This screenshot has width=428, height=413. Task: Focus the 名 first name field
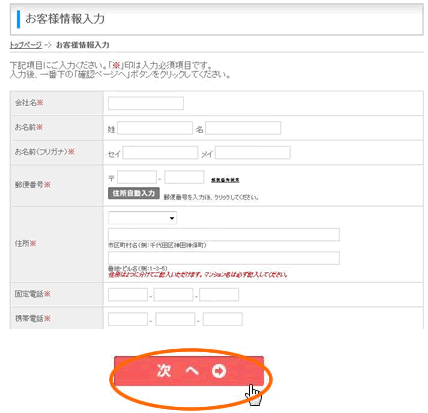point(243,128)
